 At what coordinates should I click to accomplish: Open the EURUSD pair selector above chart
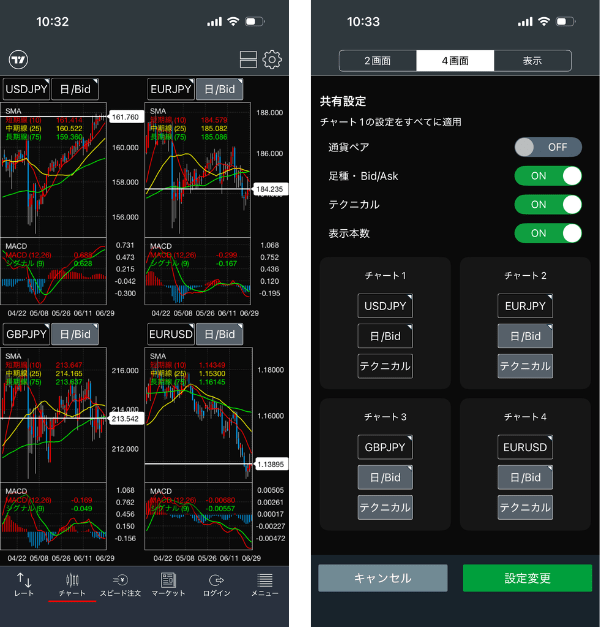coord(171,334)
